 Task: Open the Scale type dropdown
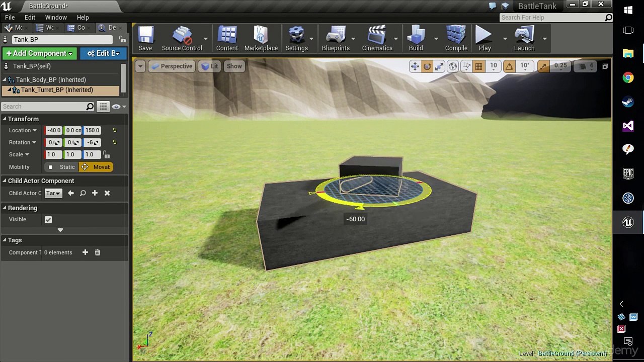[27, 155]
